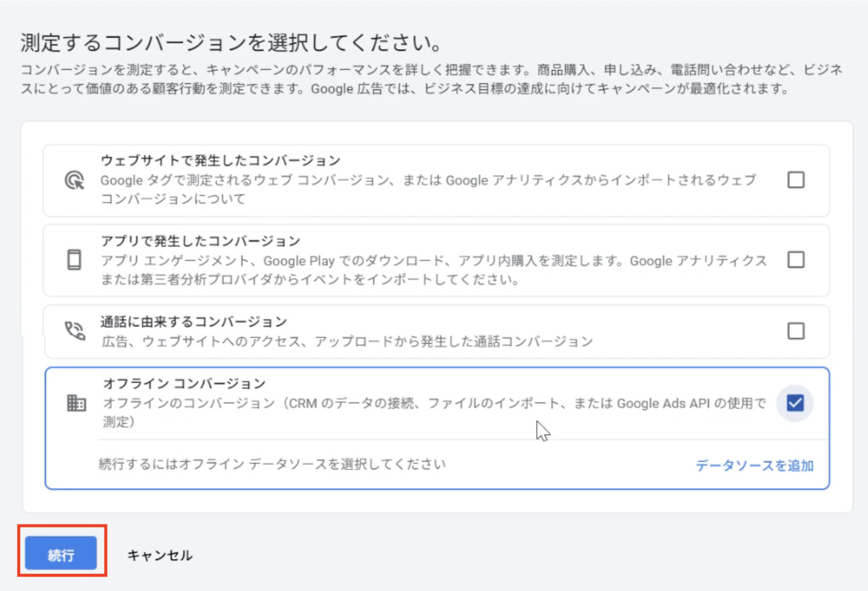
Task: Select the call conversions card
Action: coord(423,331)
